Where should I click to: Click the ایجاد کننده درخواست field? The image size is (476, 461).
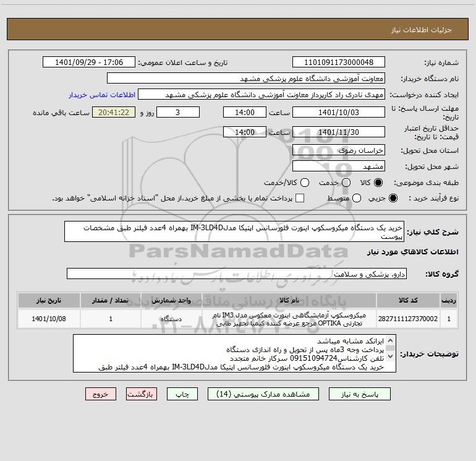[x=261, y=94]
